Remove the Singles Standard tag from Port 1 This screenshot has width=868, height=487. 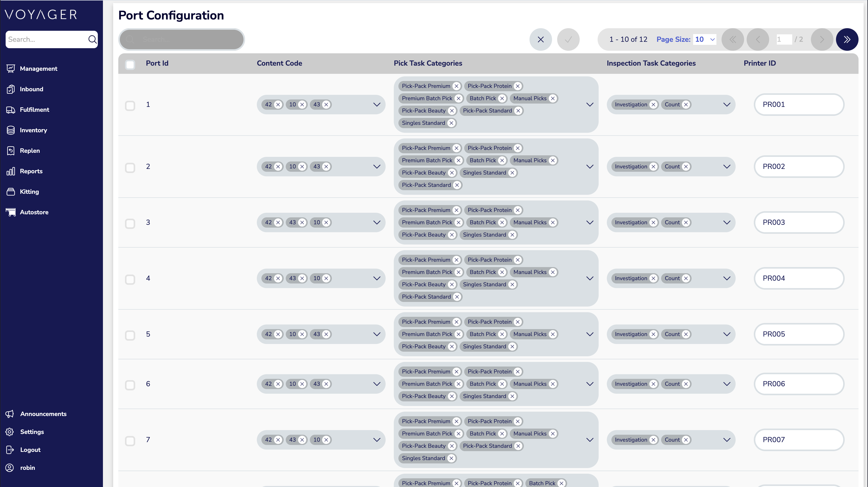coord(451,123)
